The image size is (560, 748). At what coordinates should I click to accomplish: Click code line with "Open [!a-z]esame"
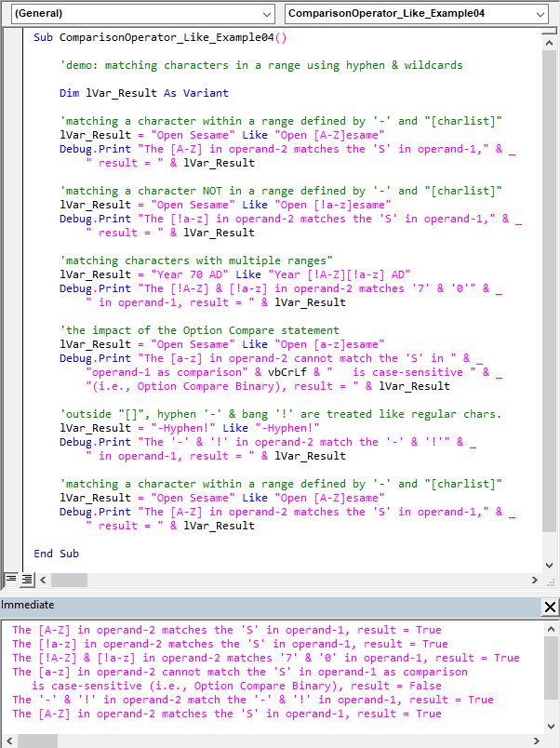click(x=225, y=205)
